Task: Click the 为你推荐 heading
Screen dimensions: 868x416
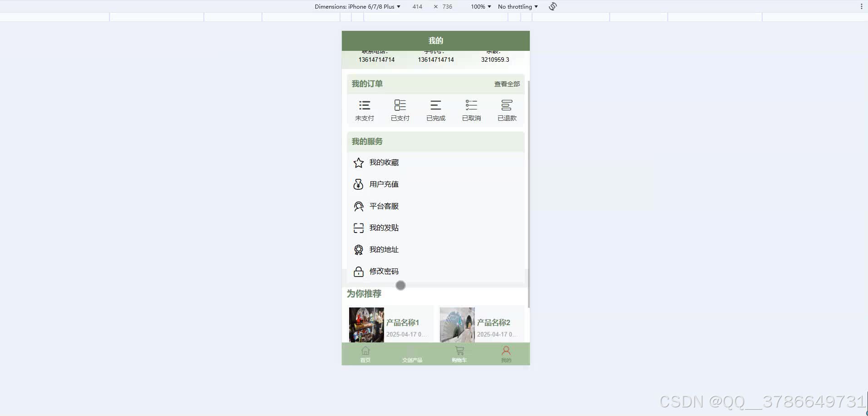Action: coord(364,294)
